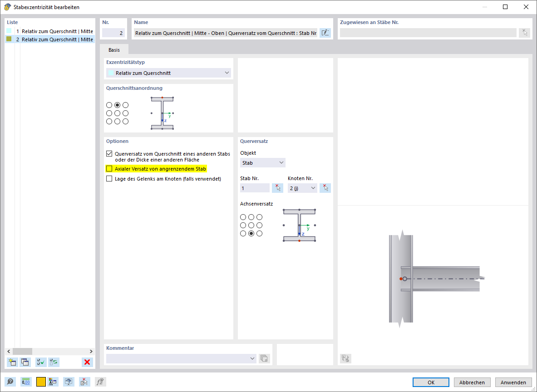Click the Abbrechen button

click(x=472, y=382)
